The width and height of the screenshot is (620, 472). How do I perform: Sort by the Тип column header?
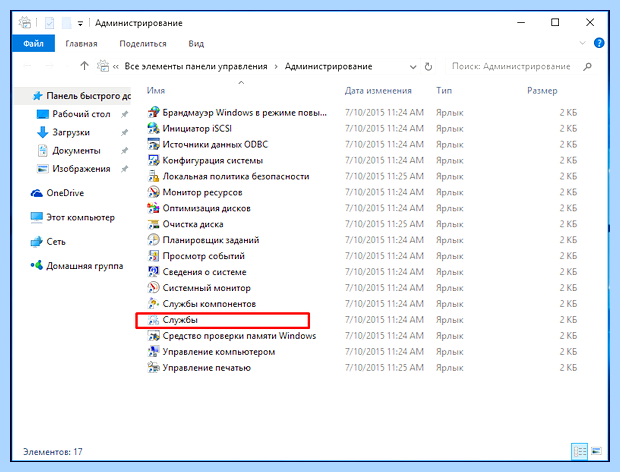[x=444, y=91]
